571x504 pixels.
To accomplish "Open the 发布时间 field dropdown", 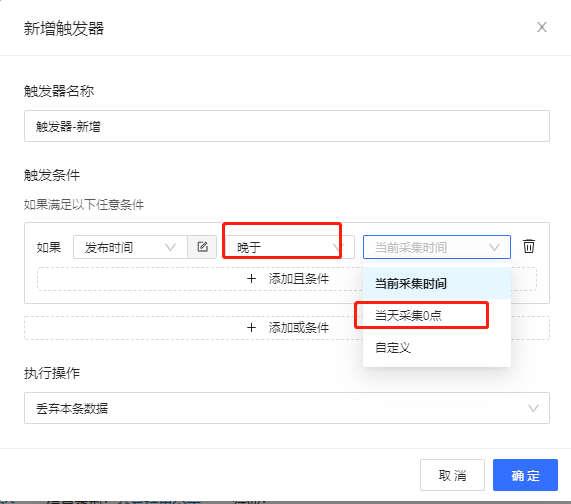I will [x=130, y=247].
